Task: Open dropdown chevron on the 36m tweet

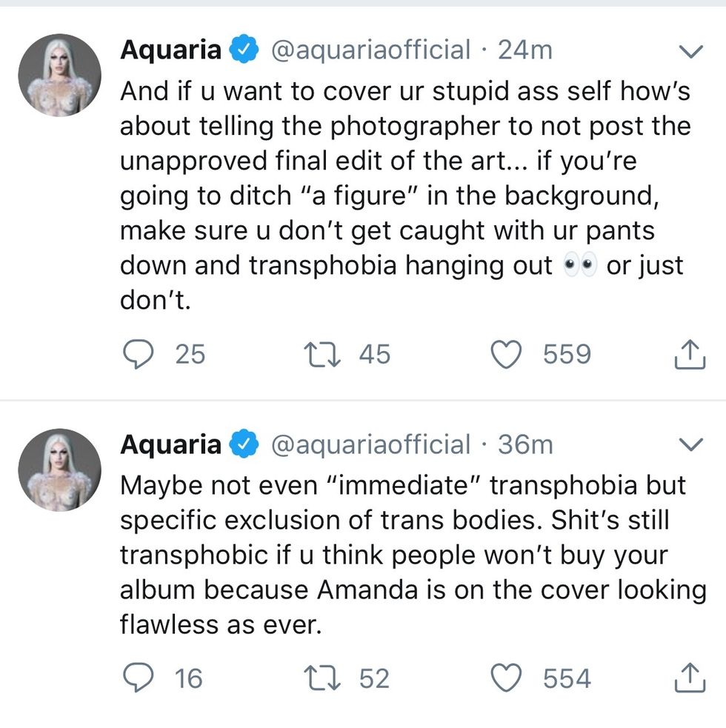Action: (690, 445)
